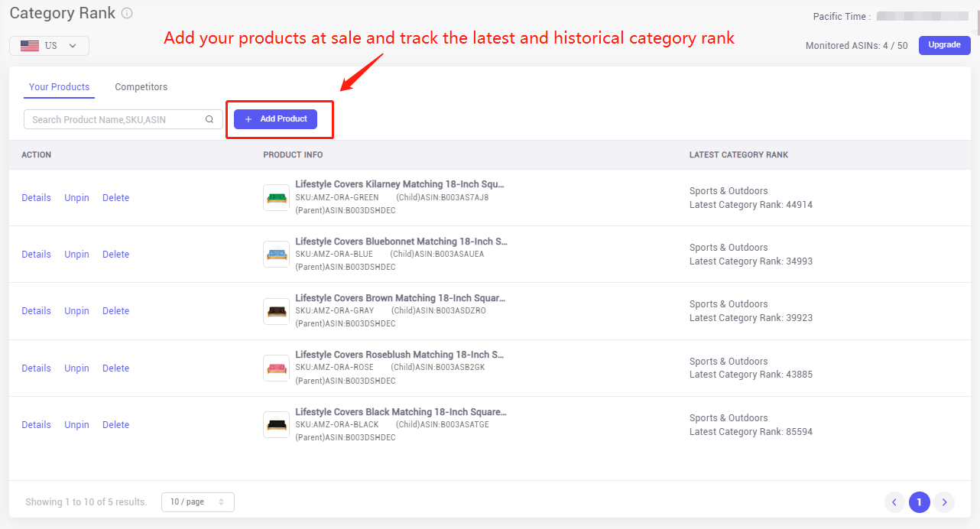This screenshot has width=980, height=529.
Task: Select the Your Products tab
Action: pos(60,87)
